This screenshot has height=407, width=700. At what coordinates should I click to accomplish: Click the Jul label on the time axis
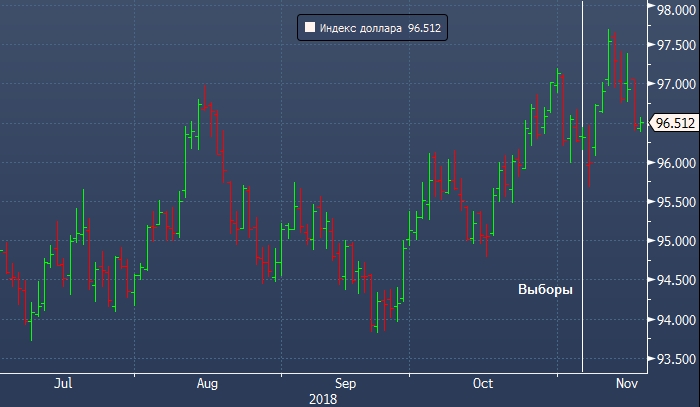[63, 384]
